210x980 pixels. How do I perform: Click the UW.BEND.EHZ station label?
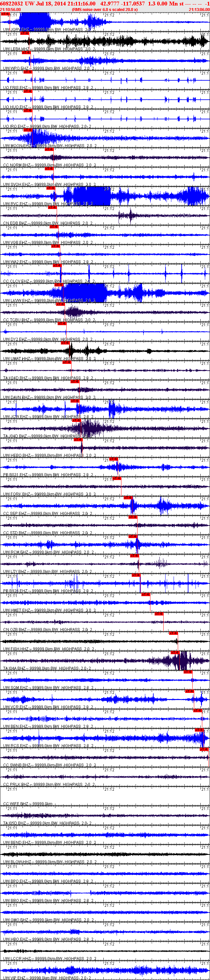(x=49, y=842)
